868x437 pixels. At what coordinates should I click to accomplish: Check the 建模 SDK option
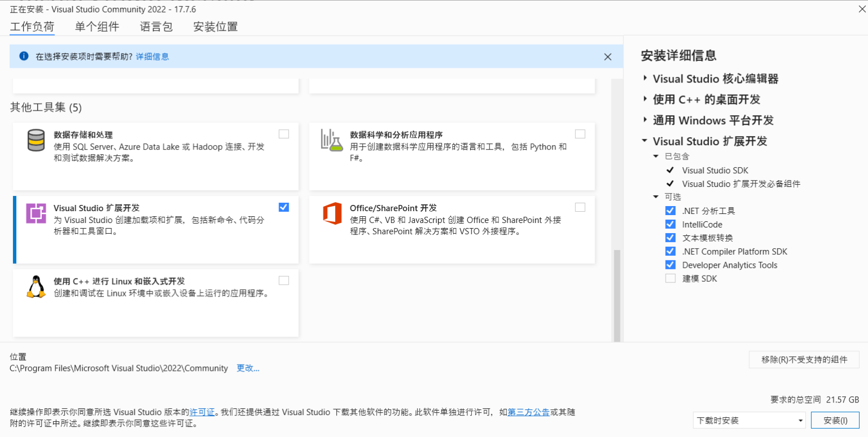click(x=670, y=278)
